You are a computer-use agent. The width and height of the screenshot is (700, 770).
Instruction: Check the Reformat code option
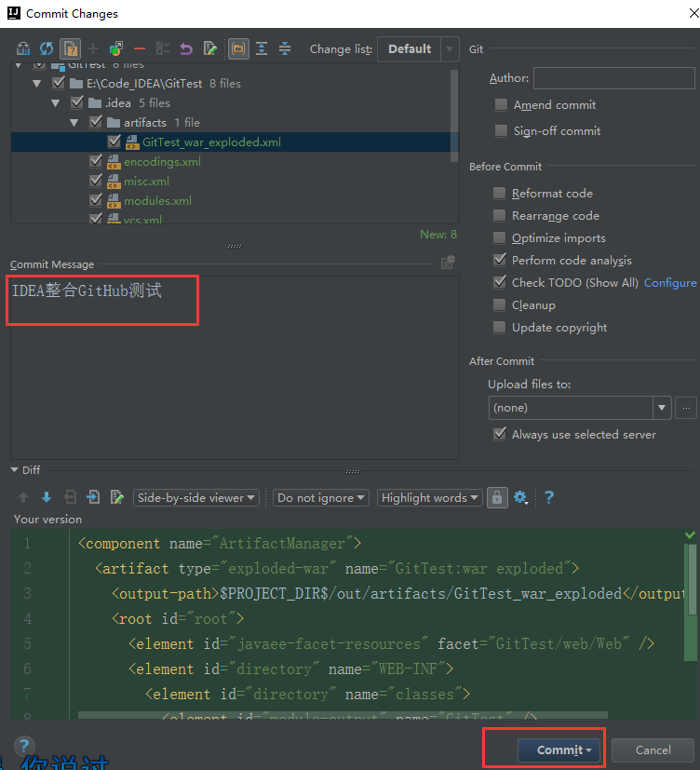click(x=499, y=193)
